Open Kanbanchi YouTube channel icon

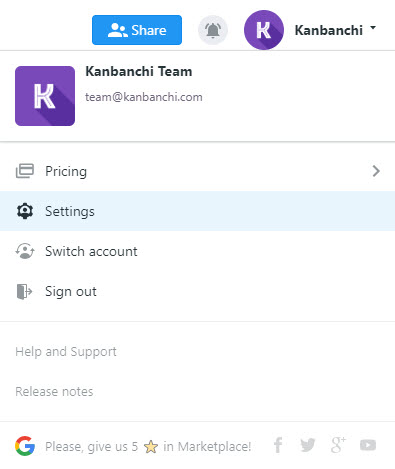pyautogui.click(x=368, y=445)
